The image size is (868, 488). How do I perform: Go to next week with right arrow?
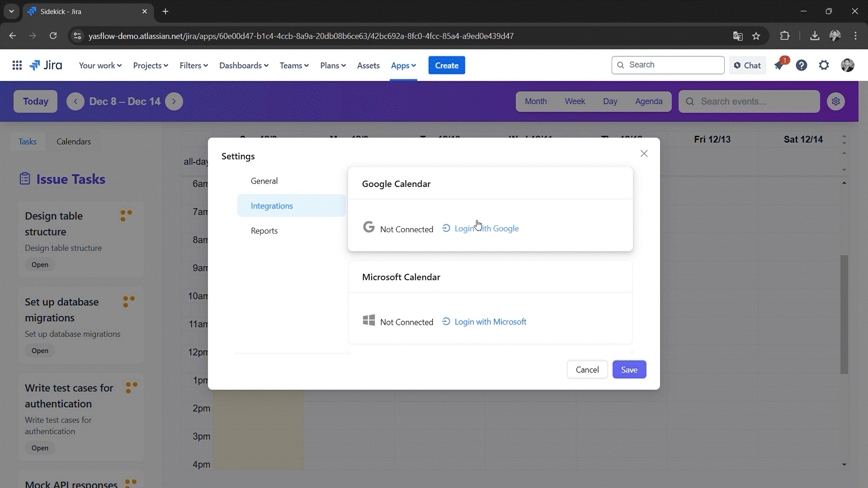(x=174, y=102)
